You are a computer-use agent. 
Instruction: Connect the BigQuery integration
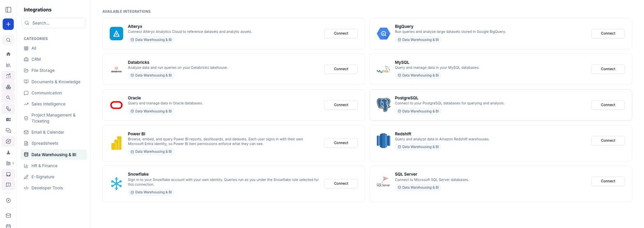click(x=608, y=33)
